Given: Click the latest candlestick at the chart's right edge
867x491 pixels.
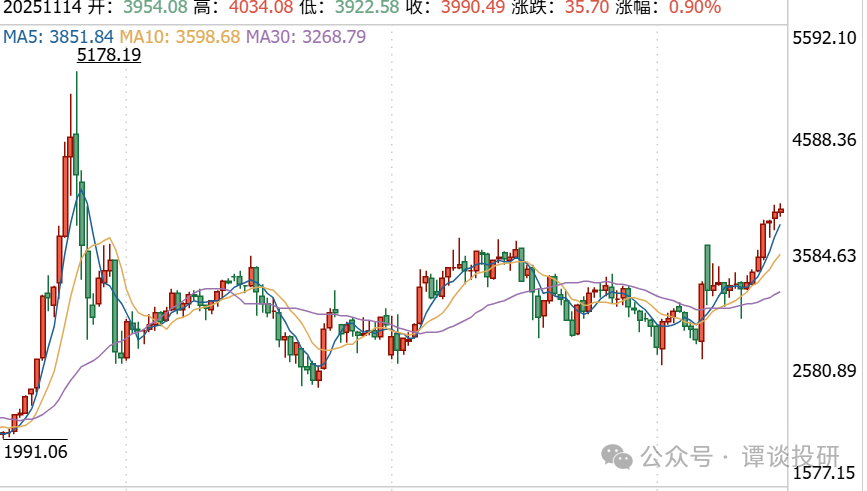Looking at the screenshot, I should click(780, 210).
